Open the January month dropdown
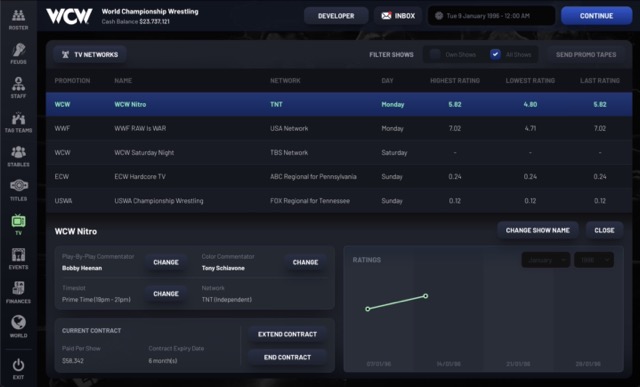 pyautogui.click(x=546, y=260)
